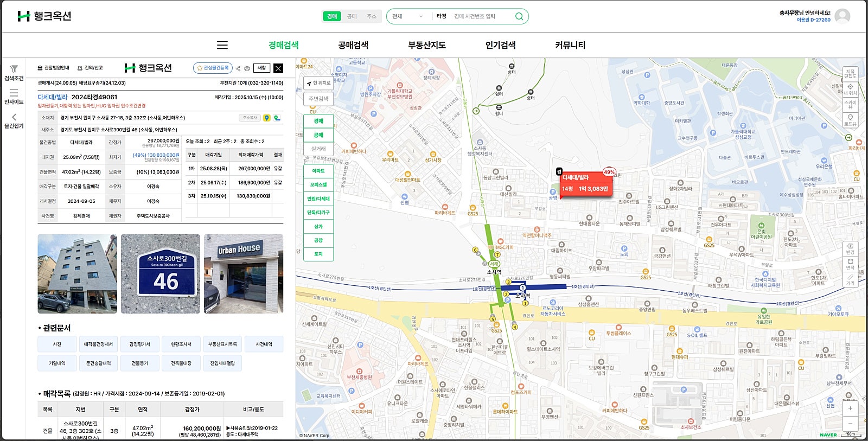
Task: Expand the 전체 region dropdown
Action: [x=407, y=16]
